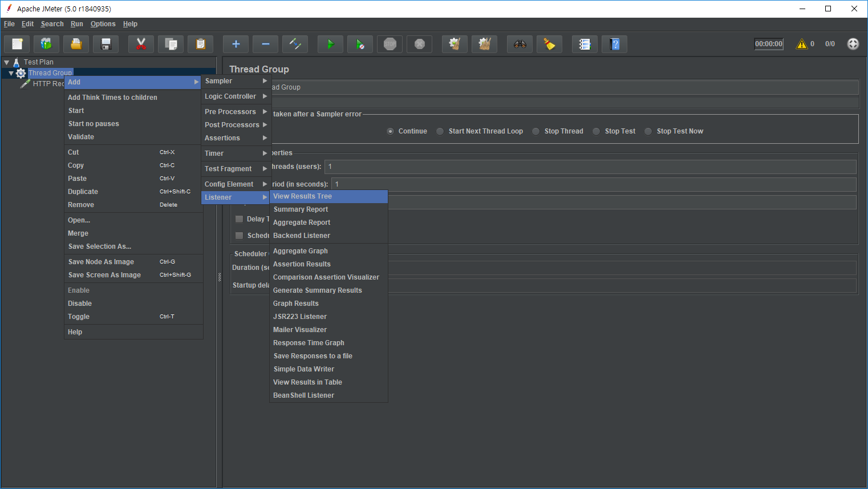Open the Function Helper dialog icon
Viewport: 868px width, 489px height.
coord(585,44)
